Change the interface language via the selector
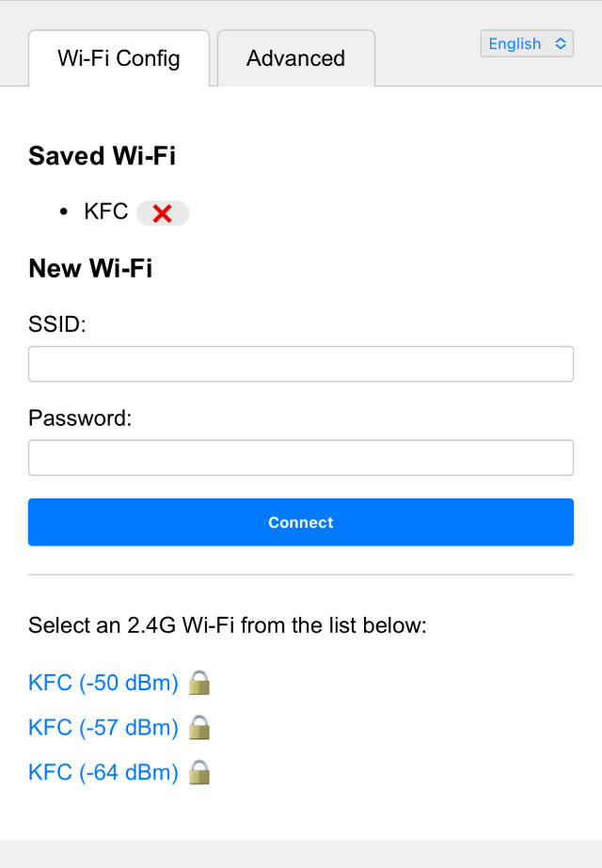 coord(527,43)
